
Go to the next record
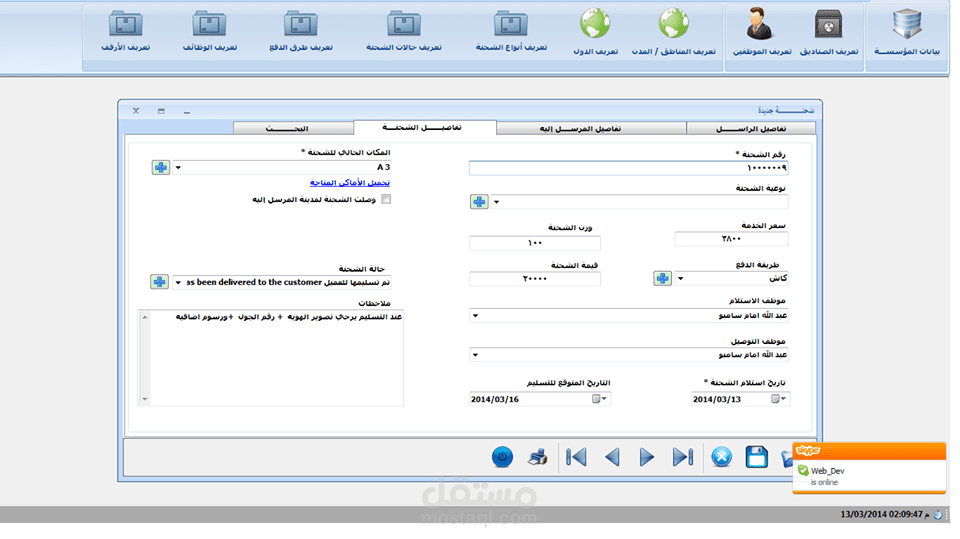click(x=647, y=457)
